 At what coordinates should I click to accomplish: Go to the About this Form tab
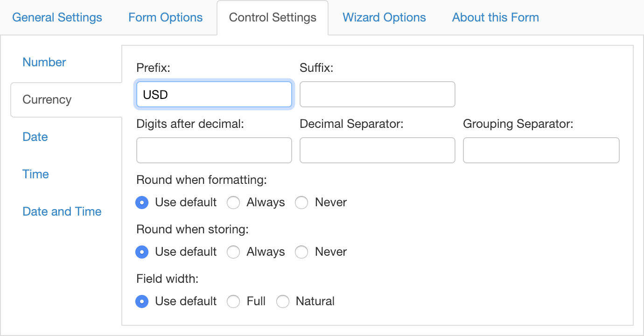point(495,18)
